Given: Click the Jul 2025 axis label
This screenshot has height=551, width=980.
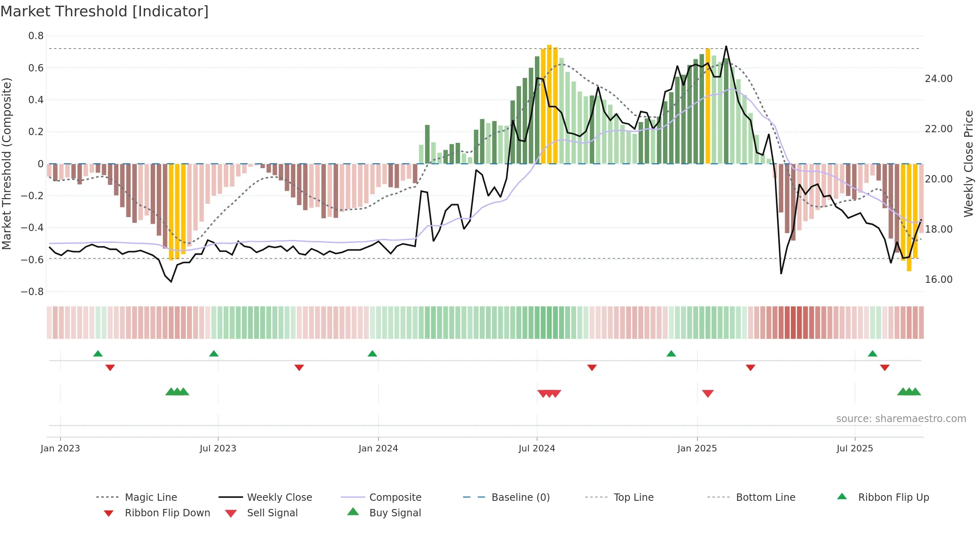Looking at the screenshot, I should pos(855,449).
